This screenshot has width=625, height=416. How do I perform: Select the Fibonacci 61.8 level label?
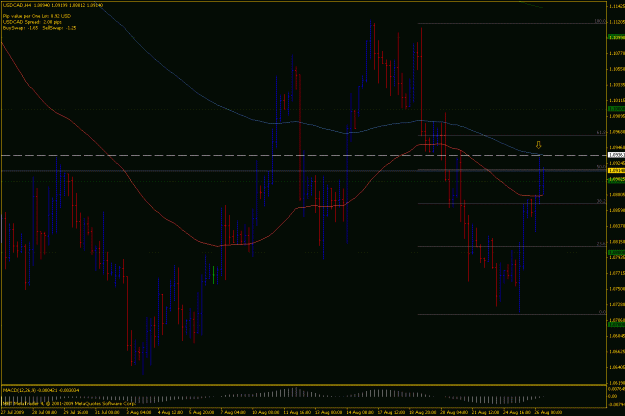(601, 132)
